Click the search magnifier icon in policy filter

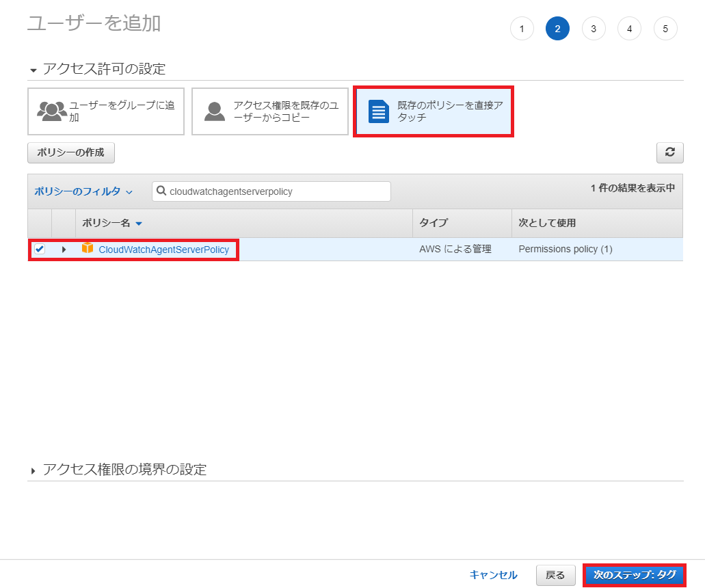161,191
